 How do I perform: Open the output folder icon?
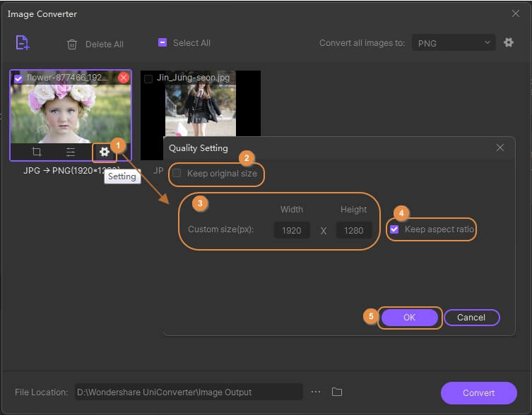tap(337, 392)
